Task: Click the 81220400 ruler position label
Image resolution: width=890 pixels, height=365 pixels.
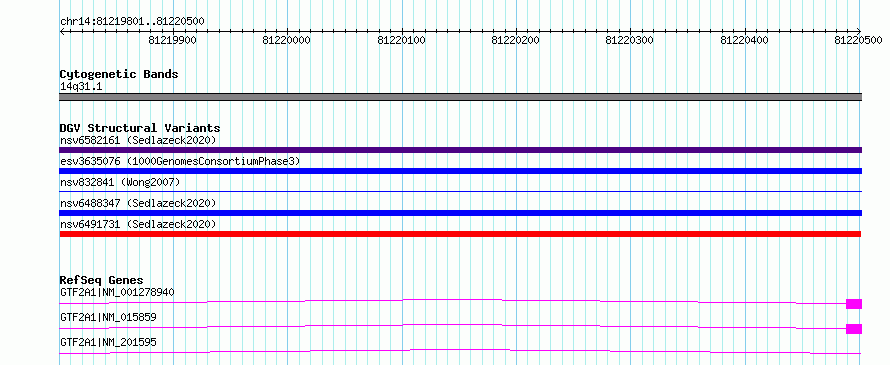Action: click(x=745, y=40)
